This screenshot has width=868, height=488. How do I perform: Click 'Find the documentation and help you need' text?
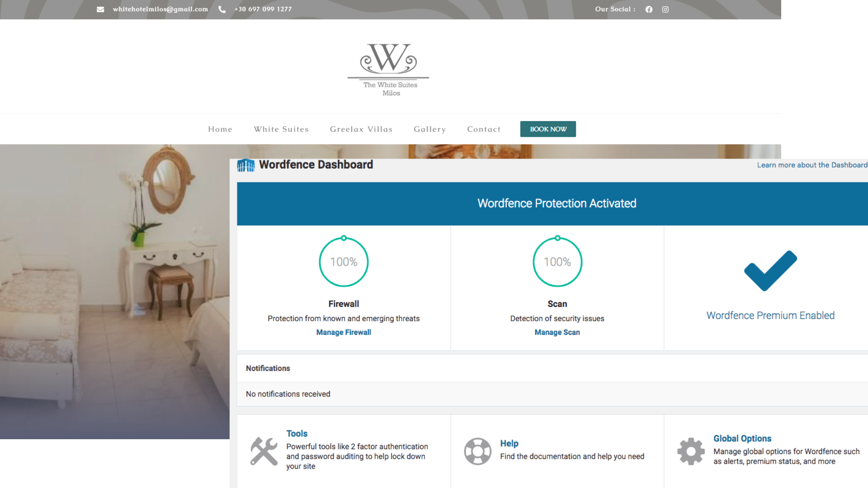(x=572, y=456)
